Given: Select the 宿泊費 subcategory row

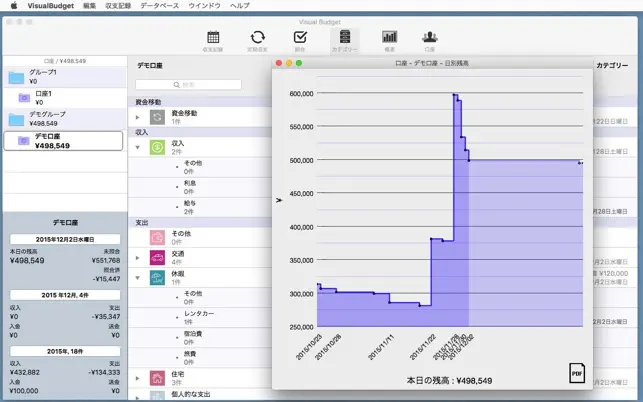Looking at the screenshot, I should tap(200, 338).
